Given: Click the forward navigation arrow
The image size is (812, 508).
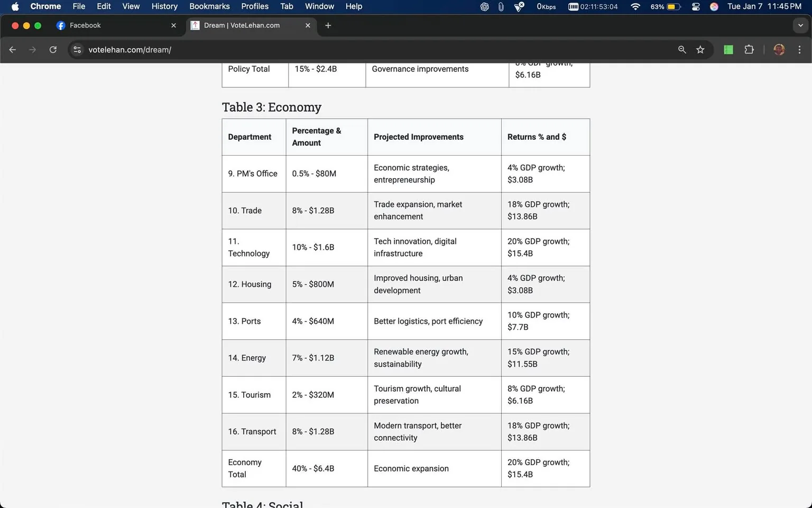Looking at the screenshot, I should point(32,49).
